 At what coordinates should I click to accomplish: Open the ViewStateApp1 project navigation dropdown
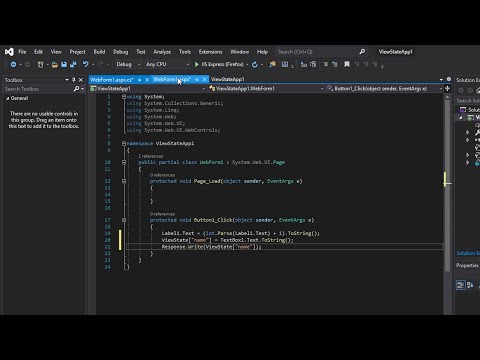tap(204, 89)
